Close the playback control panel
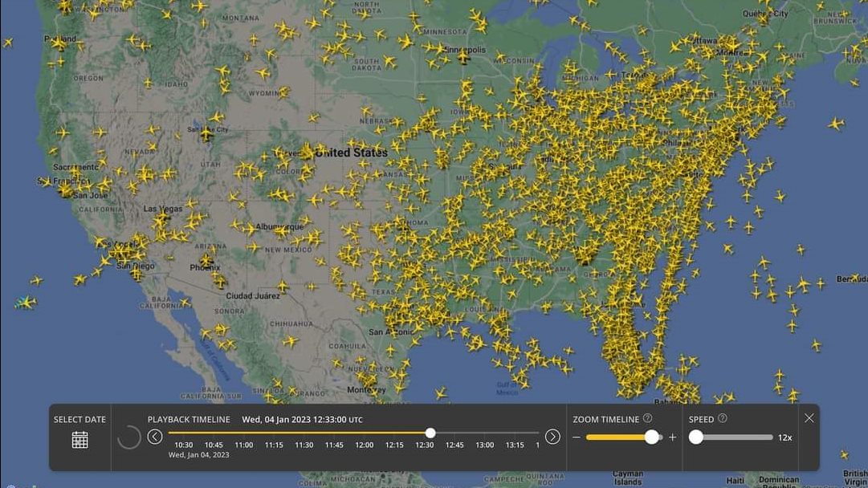Image resolution: width=868 pixels, height=488 pixels. tap(809, 418)
